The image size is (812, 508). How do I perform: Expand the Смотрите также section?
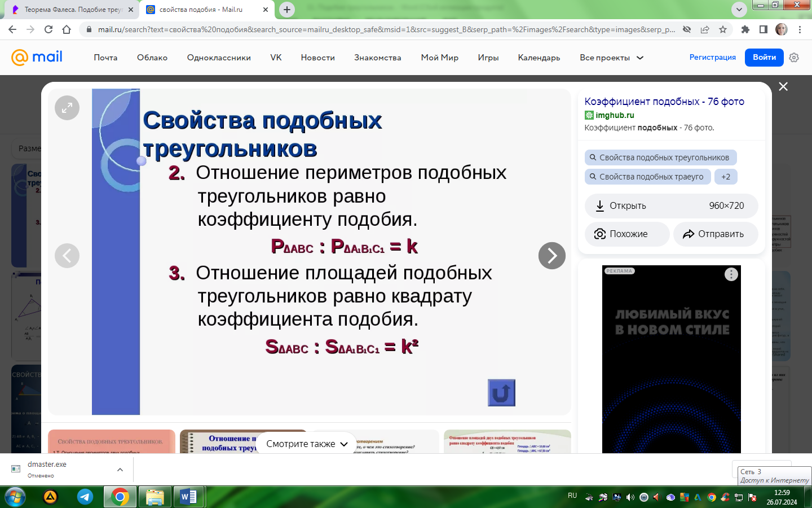[307, 444]
